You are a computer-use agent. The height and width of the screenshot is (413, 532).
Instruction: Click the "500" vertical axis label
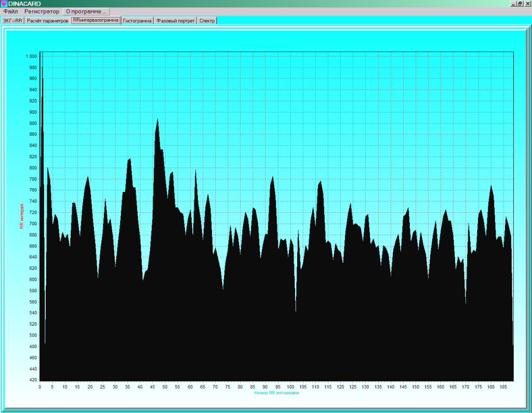click(x=33, y=335)
